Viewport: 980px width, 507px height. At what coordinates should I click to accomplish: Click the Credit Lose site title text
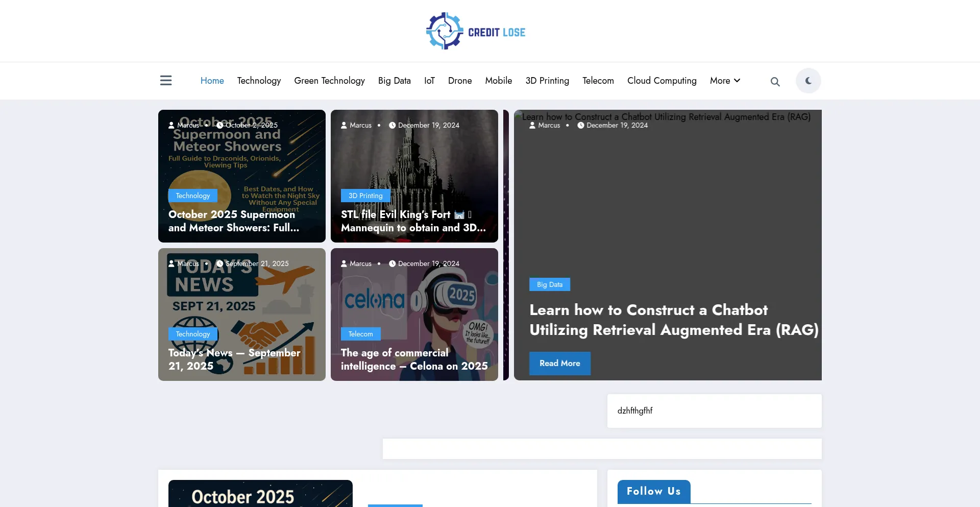tap(497, 32)
